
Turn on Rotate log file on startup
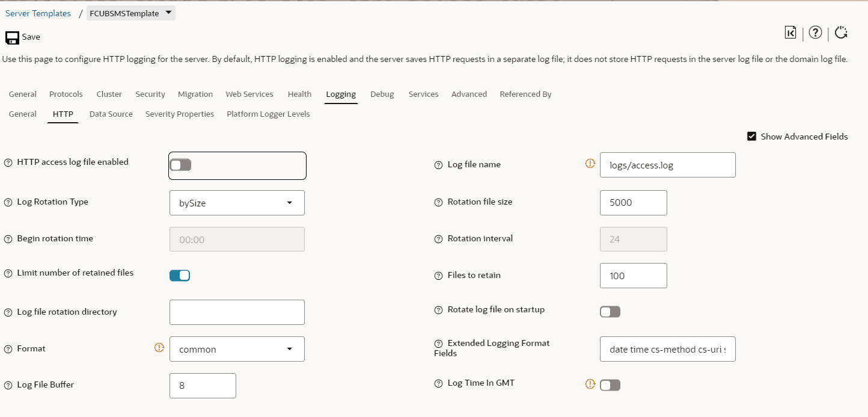pyautogui.click(x=610, y=312)
